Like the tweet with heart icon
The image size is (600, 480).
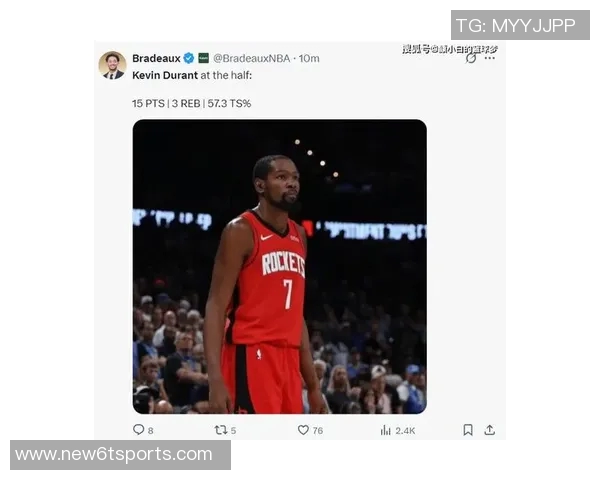[303, 430]
